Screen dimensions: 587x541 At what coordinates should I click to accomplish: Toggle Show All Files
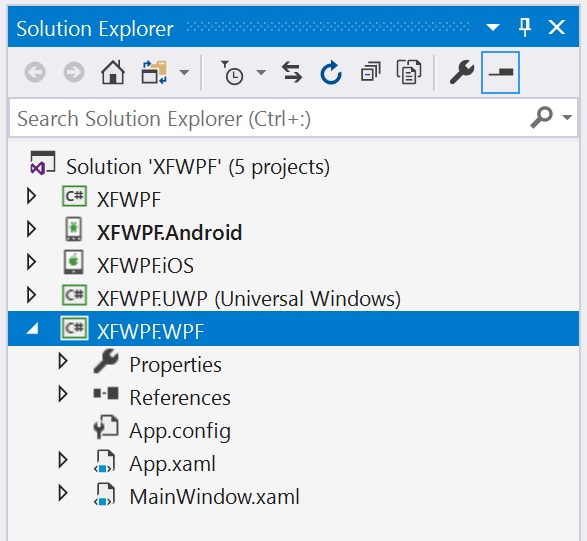click(x=409, y=72)
